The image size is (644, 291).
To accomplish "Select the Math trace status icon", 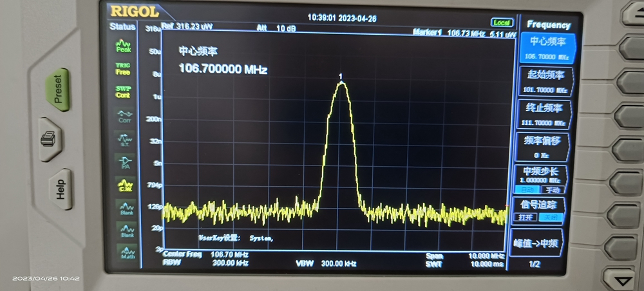I will click(x=128, y=252).
